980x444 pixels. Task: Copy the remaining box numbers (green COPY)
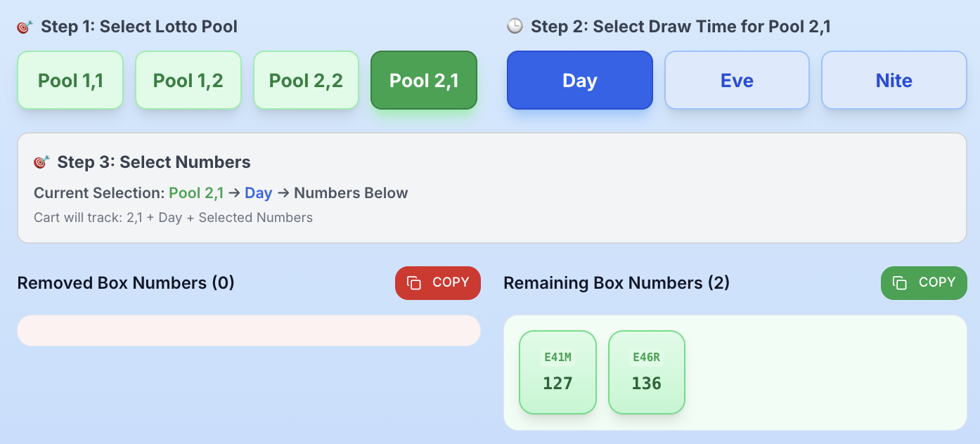point(924,282)
